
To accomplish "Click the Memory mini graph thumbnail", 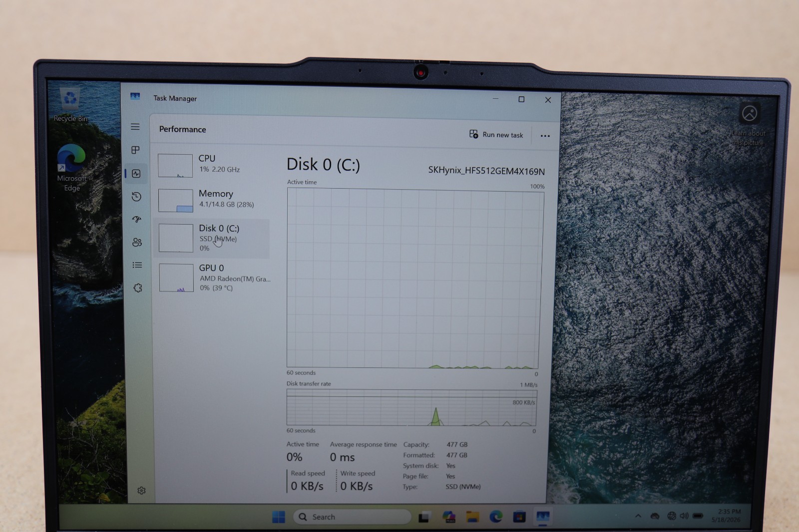I will coord(176,201).
